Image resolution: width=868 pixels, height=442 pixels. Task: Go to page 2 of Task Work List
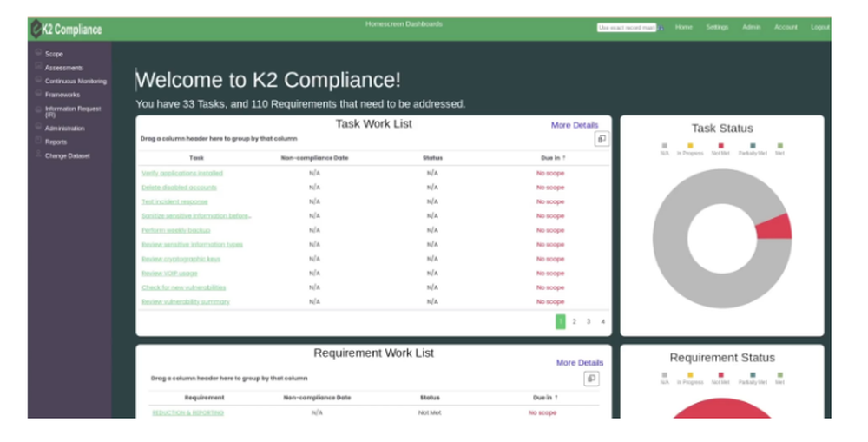[x=574, y=321]
